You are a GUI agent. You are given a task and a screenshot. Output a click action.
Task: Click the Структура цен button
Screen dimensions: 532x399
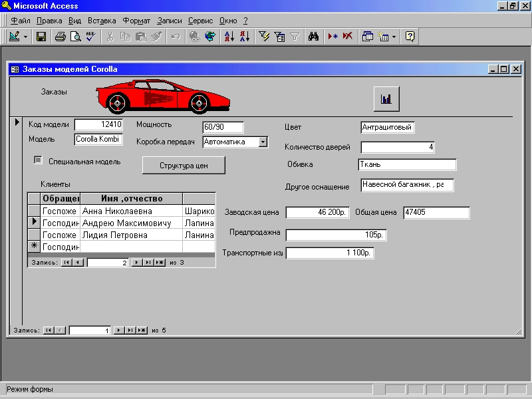click(x=184, y=166)
